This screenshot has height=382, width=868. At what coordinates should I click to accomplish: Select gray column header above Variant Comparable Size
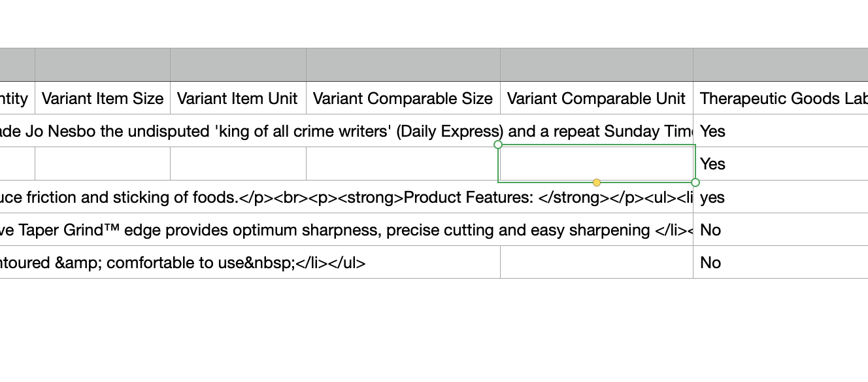click(403, 65)
